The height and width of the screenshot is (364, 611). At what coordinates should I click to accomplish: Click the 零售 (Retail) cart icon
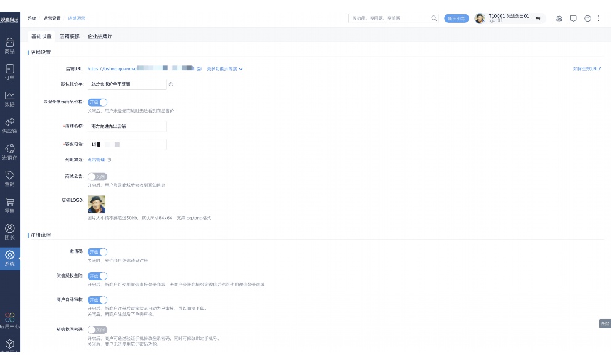(x=10, y=202)
